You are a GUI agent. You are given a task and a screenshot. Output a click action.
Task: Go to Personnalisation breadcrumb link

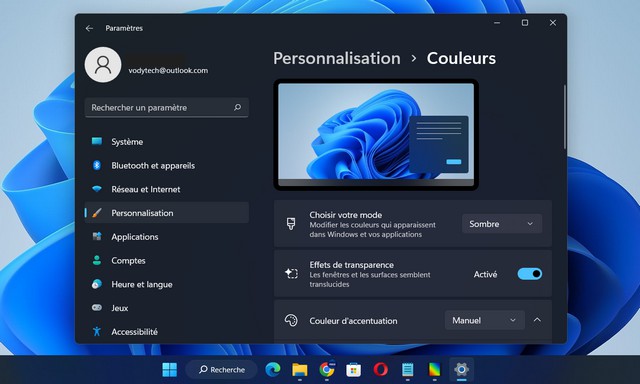point(337,58)
